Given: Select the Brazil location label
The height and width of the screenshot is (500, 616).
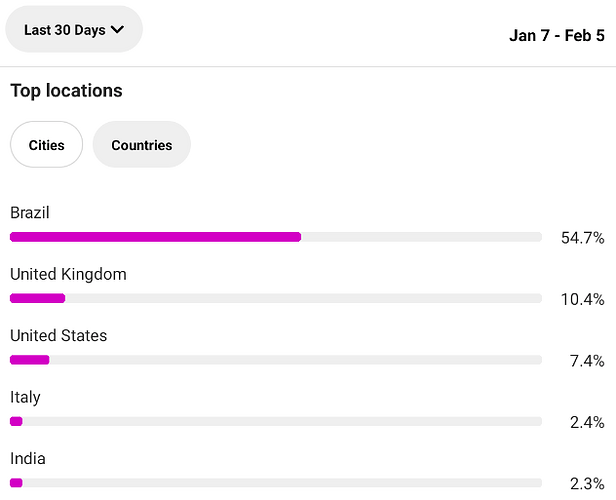Looking at the screenshot, I should click(30, 212).
